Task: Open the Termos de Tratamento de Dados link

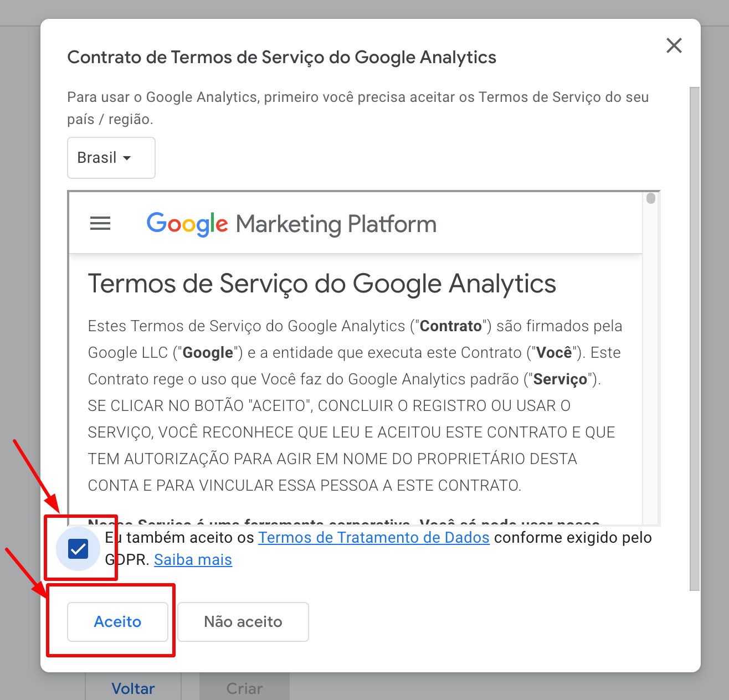Action: (x=374, y=538)
